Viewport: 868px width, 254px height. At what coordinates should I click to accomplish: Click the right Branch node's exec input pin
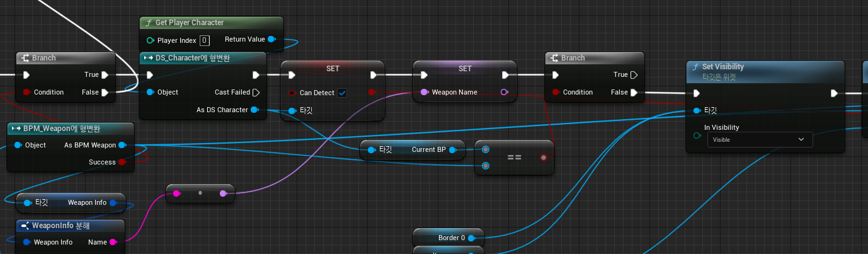click(x=556, y=75)
